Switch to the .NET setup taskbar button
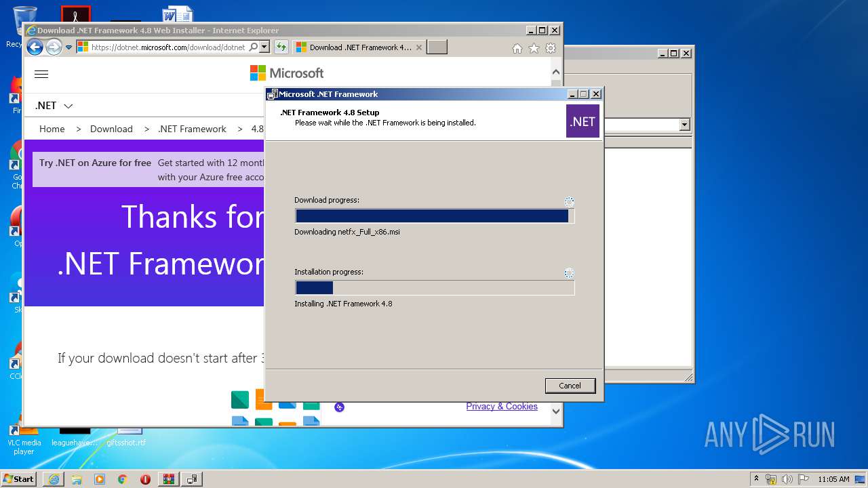This screenshot has height=488, width=868. point(192,479)
